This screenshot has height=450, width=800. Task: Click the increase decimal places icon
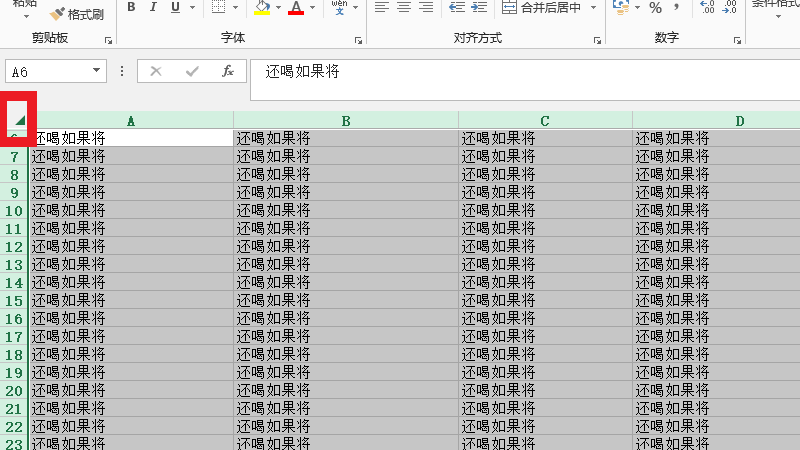(708, 8)
